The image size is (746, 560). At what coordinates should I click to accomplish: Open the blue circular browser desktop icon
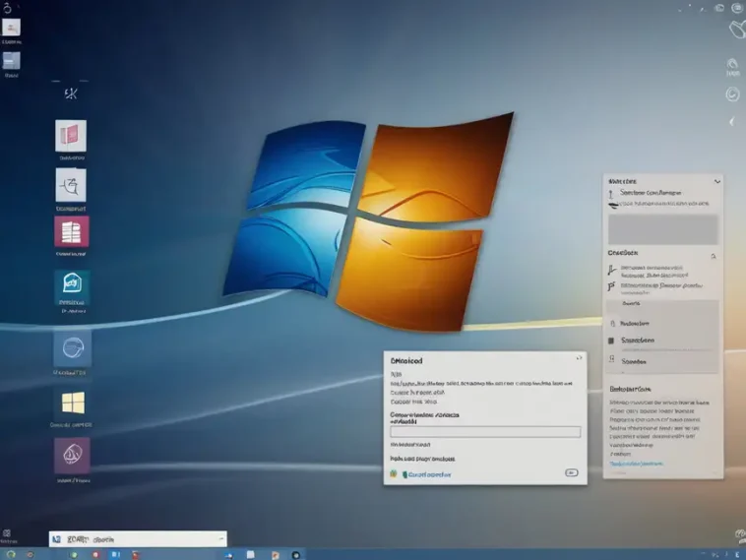coord(73,347)
